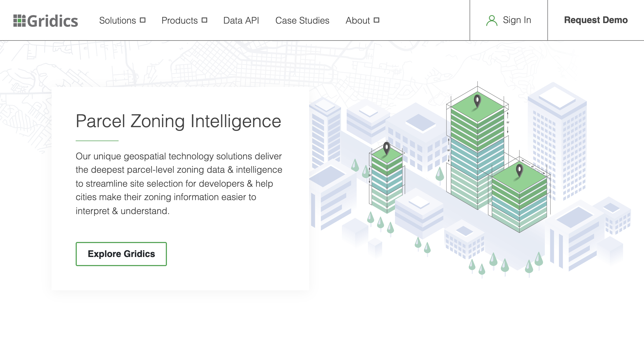Click the Sign In user icon
The width and height of the screenshot is (644, 338).
pyautogui.click(x=492, y=21)
